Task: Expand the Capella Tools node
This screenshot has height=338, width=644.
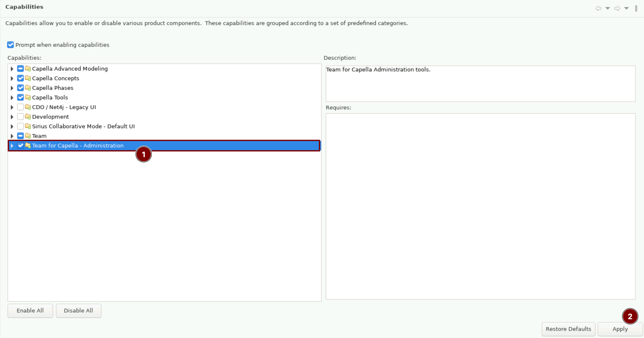Action: [x=12, y=98]
